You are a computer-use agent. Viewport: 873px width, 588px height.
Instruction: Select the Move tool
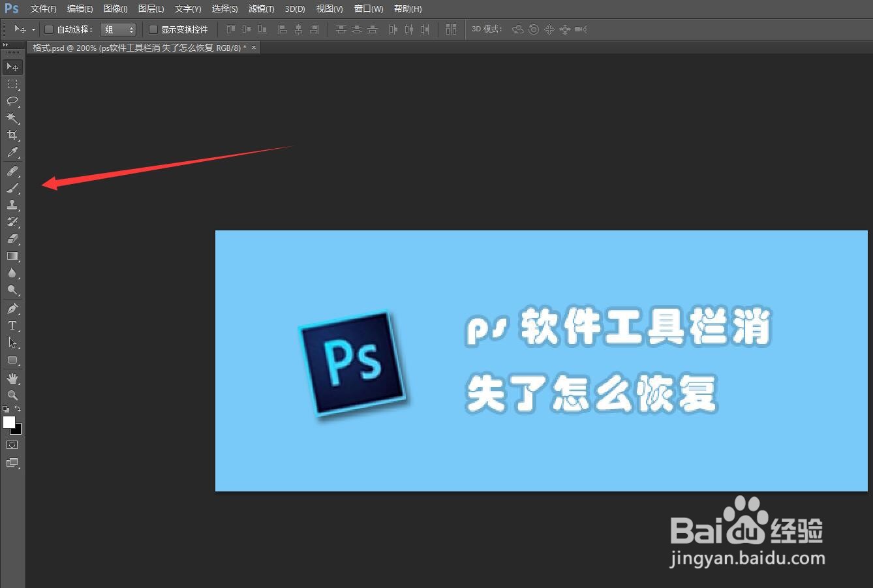point(13,67)
